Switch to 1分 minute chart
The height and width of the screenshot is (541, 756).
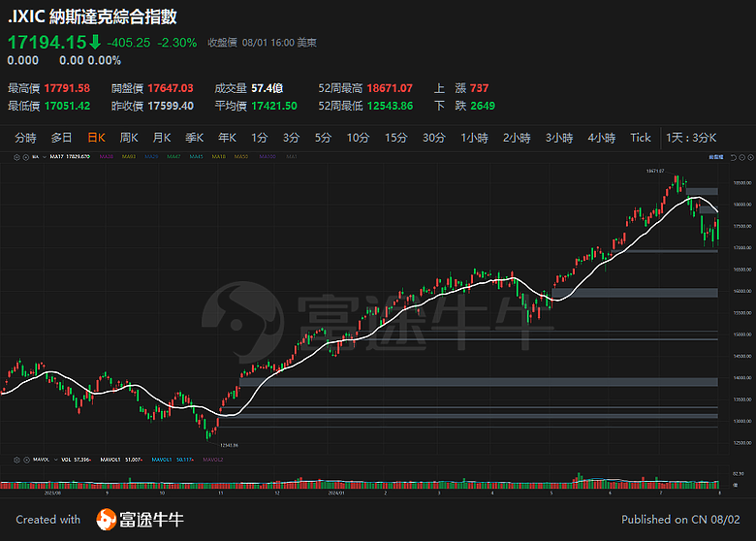259,138
